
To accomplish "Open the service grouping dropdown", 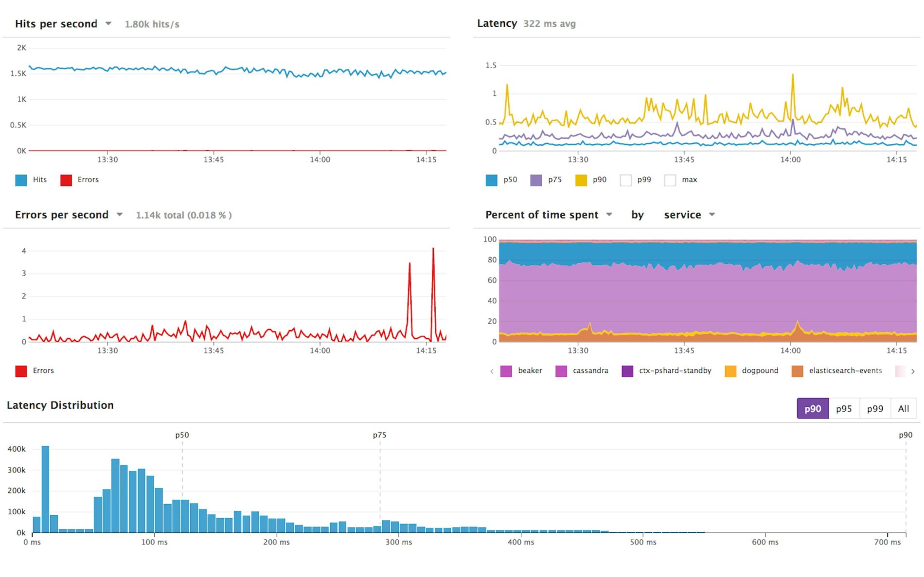I will pyautogui.click(x=712, y=214).
